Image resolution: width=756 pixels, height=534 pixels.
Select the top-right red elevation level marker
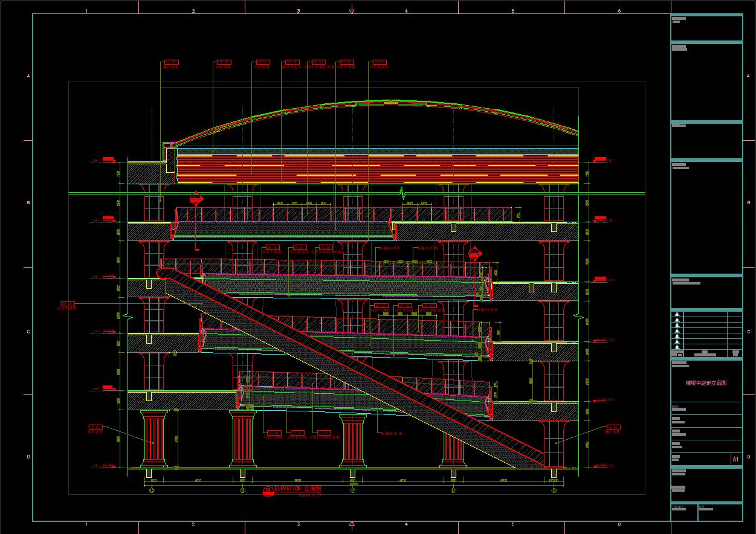click(600, 159)
